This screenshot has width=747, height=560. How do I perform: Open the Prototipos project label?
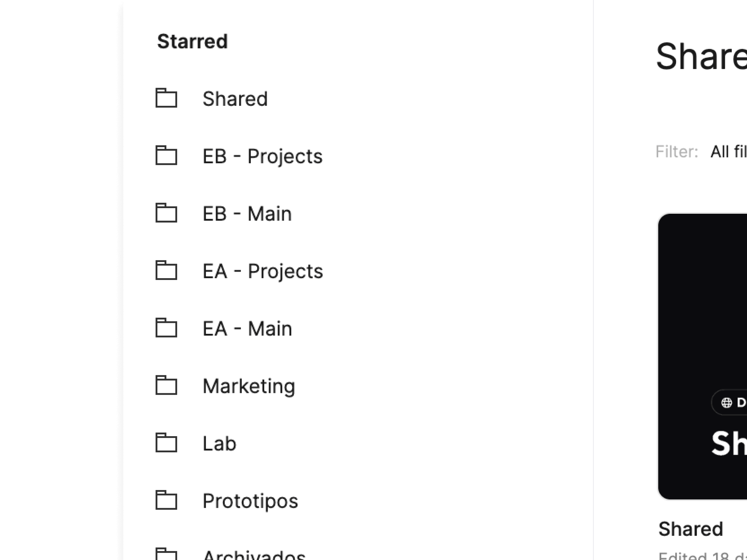pyautogui.click(x=250, y=501)
